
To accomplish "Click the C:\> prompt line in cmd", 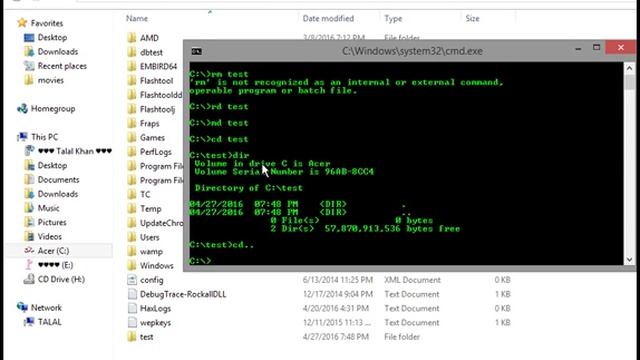I will tap(200, 260).
